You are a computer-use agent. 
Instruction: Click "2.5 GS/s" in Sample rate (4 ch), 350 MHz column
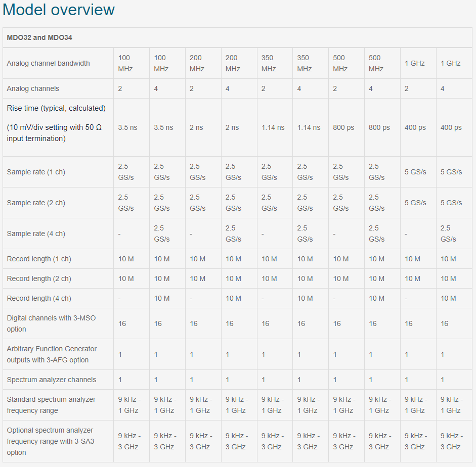(x=305, y=234)
